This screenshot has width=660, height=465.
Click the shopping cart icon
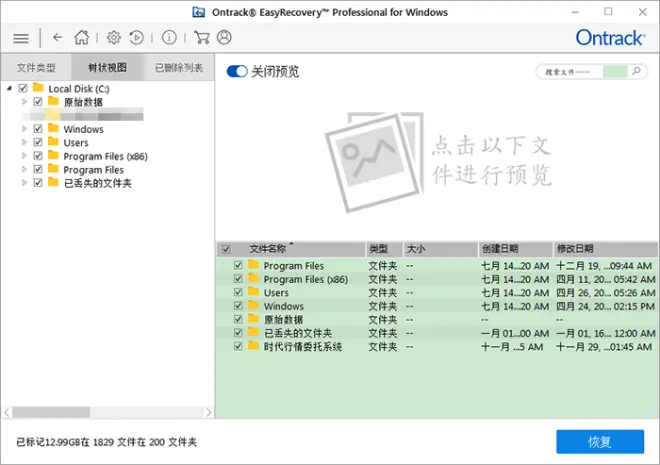point(202,37)
